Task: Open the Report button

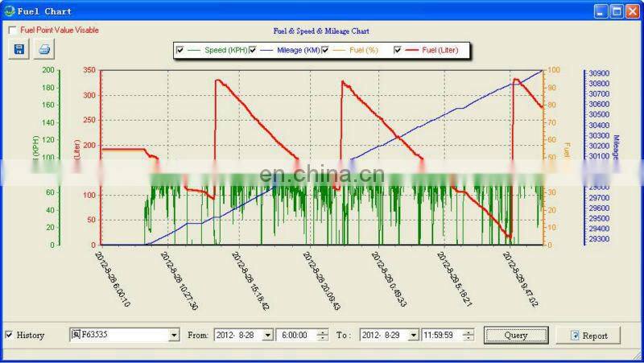Action: point(588,335)
